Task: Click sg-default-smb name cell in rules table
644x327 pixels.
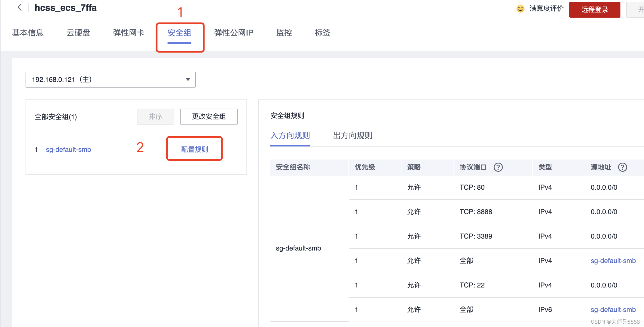Action: tap(298, 248)
